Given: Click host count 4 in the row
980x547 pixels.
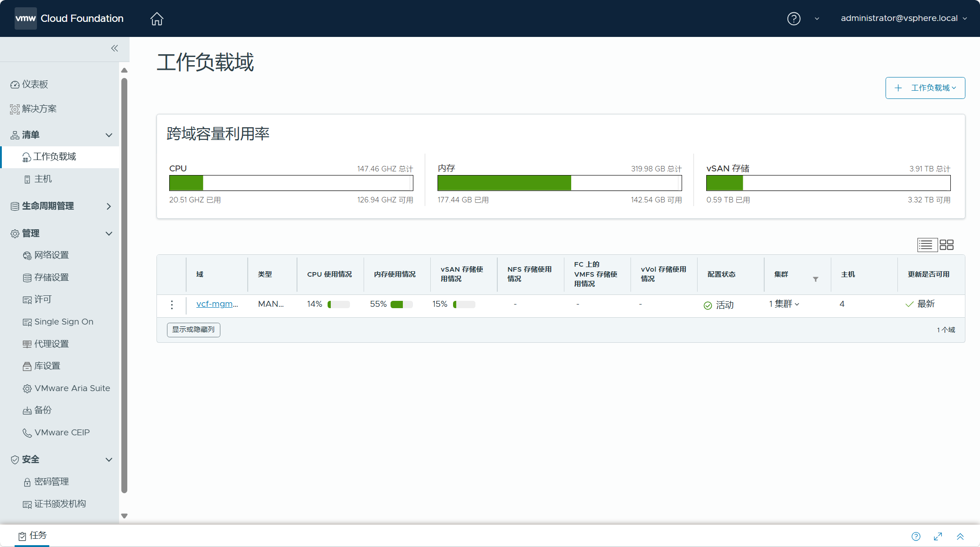Looking at the screenshot, I should [x=842, y=304].
